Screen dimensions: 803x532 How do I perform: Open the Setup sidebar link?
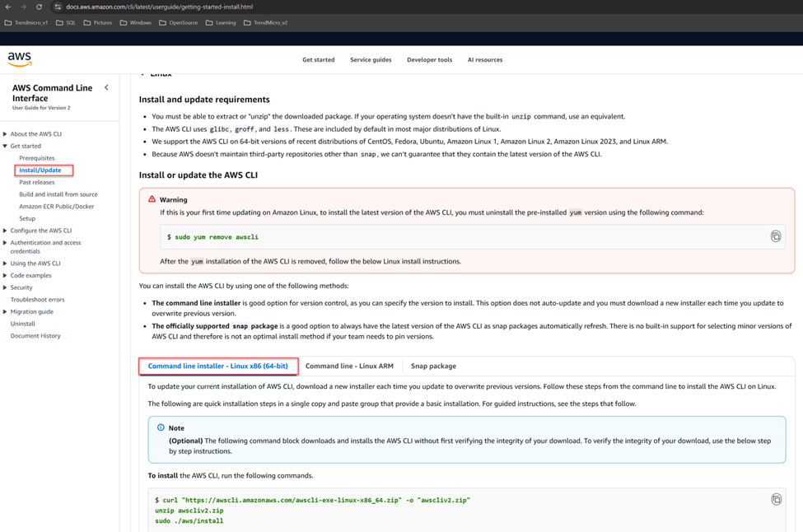pos(27,218)
